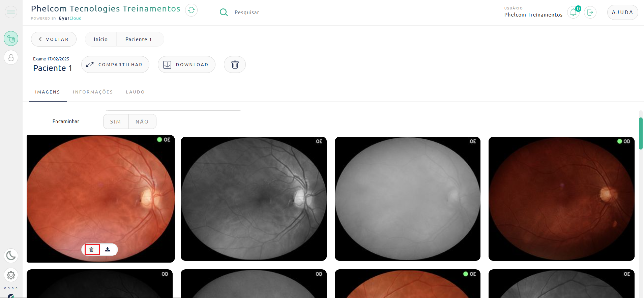The height and width of the screenshot is (298, 644).
Task: Delete the first OE image via trash icon
Action: pyautogui.click(x=92, y=249)
